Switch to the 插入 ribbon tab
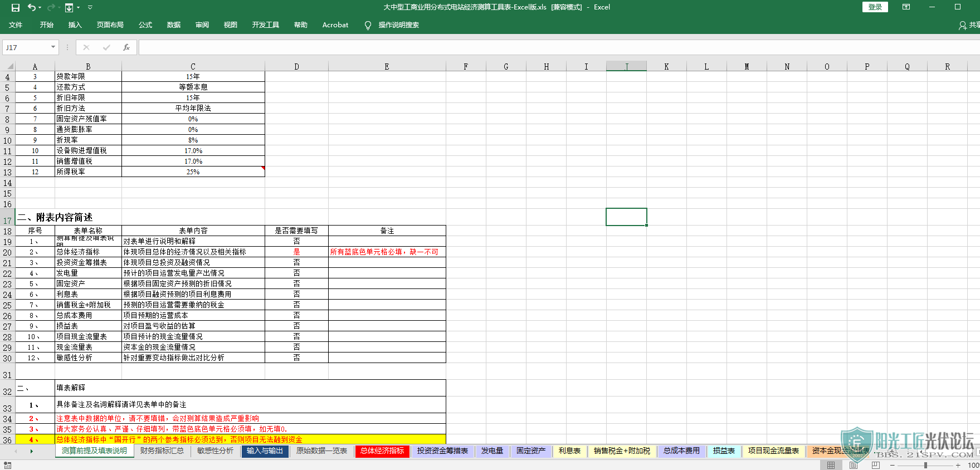This screenshot has width=980, height=470. 75,25
